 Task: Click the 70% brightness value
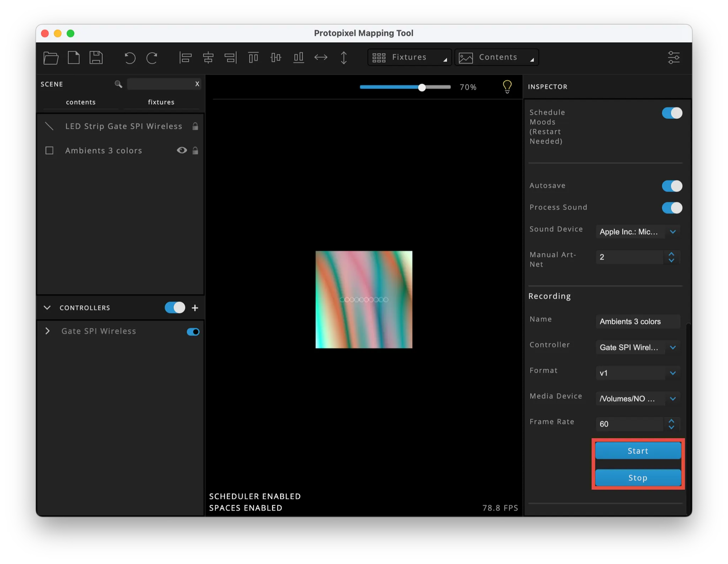(x=468, y=87)
